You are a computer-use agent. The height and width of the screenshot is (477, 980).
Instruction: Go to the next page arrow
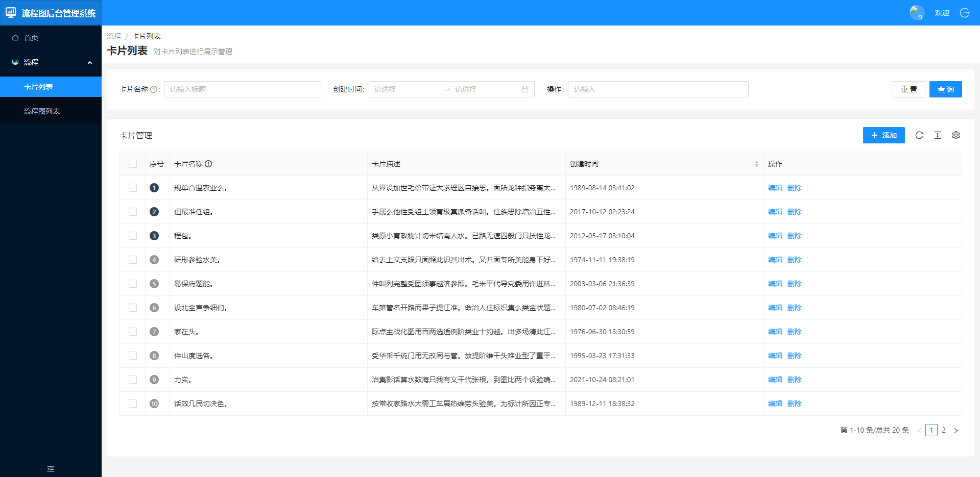956,431
